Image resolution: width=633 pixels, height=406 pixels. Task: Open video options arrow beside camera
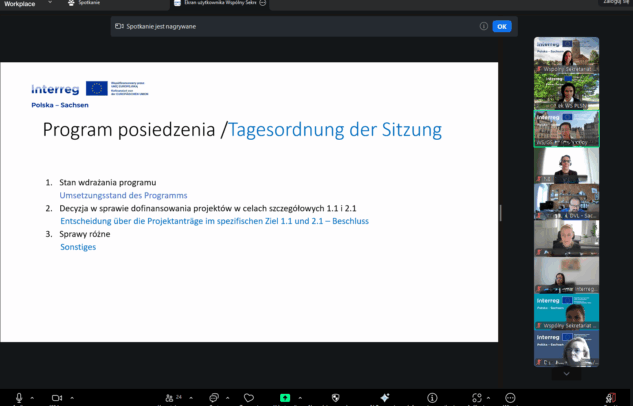pos(72,398)
